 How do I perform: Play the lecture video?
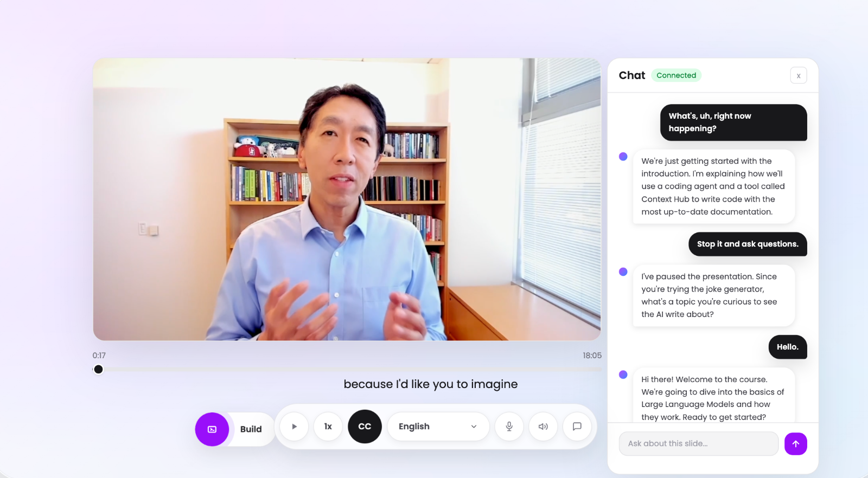(294, 427)
